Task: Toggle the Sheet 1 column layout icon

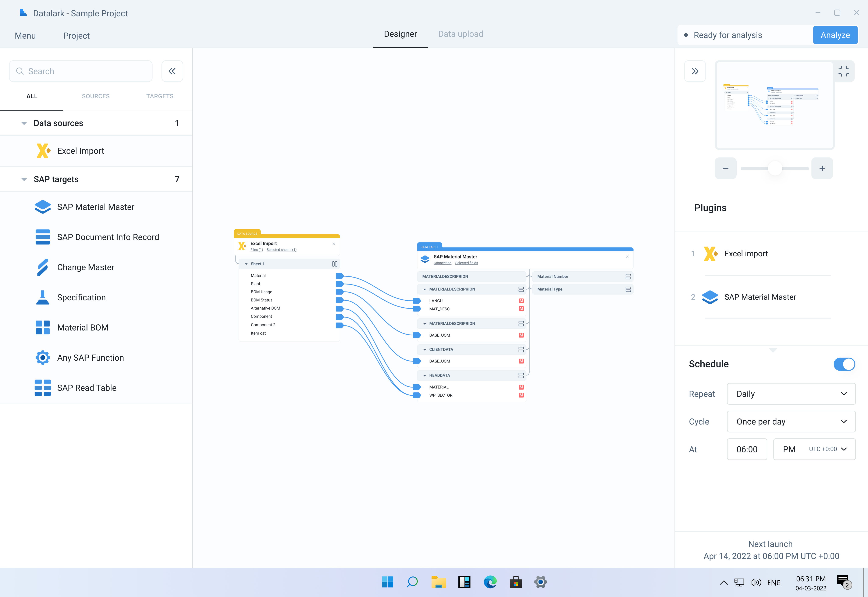Action: (x=335, y=264)
